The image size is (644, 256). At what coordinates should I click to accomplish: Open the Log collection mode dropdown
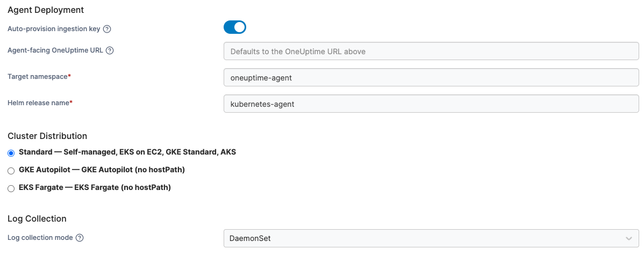click(431, 238)
